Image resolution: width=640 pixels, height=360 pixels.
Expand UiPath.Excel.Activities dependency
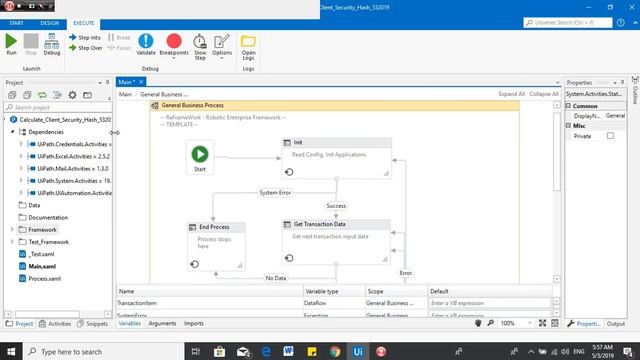[x=21, y=156]
